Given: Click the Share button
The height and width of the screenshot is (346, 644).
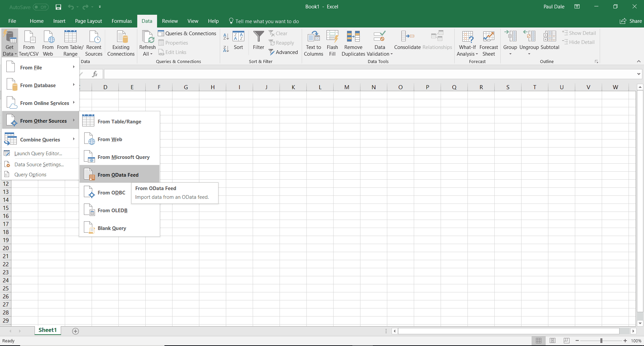Looking at the screenshot, I should pos(631,21).
